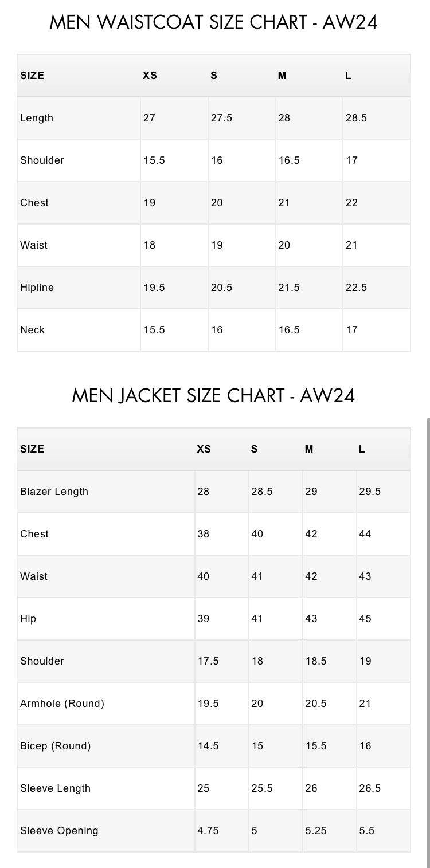
Task: Select the L column header in jacket table
Action: 362,449
